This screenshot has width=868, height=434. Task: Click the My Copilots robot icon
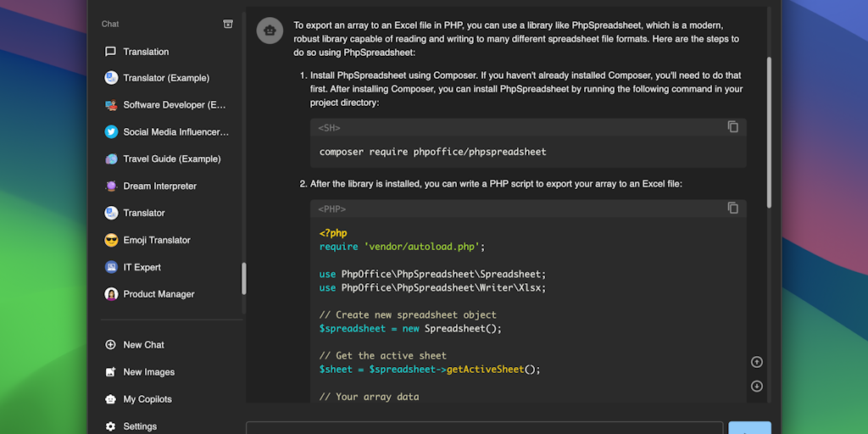[x=110, y=399]
